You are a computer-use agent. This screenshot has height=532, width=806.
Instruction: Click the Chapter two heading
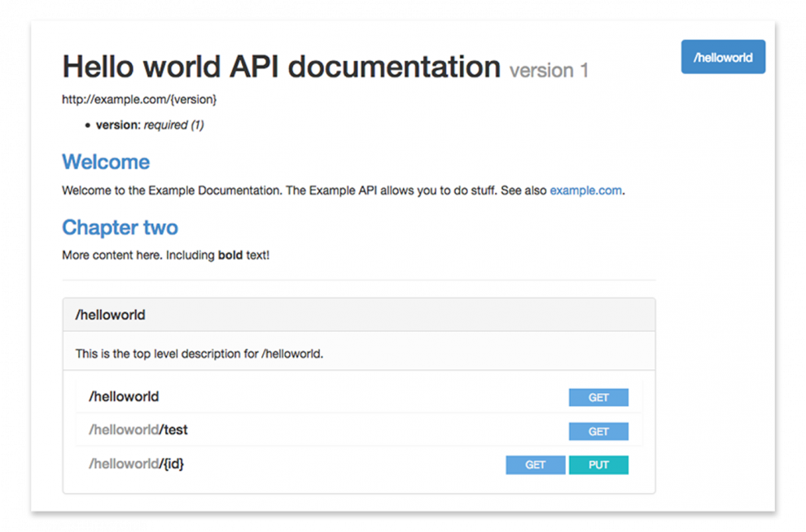pyautogui.click(x=120, y=228)
